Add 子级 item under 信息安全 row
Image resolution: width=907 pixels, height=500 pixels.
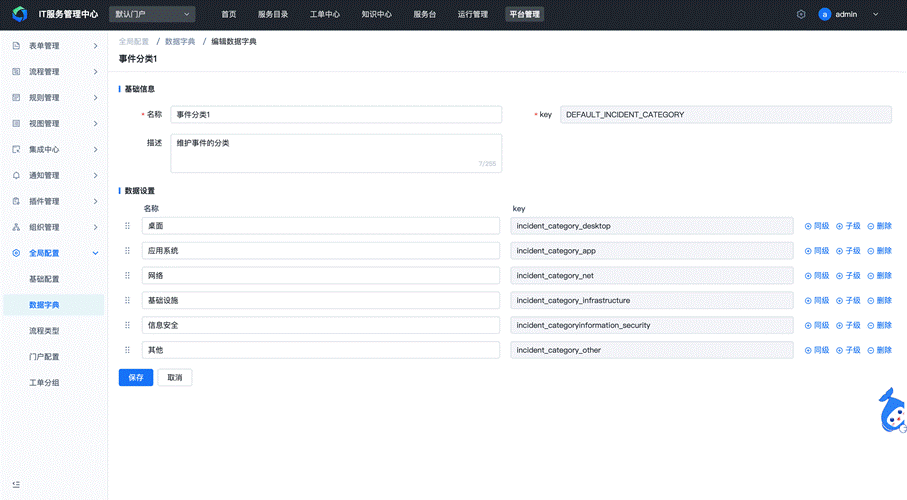pos(848,326)
